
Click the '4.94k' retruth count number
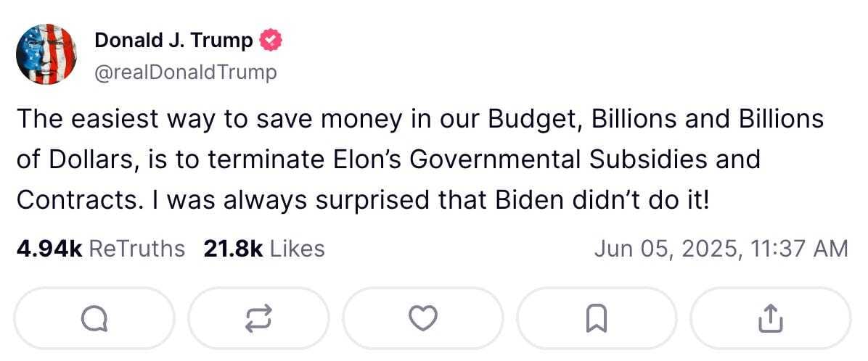click(49, 249)
